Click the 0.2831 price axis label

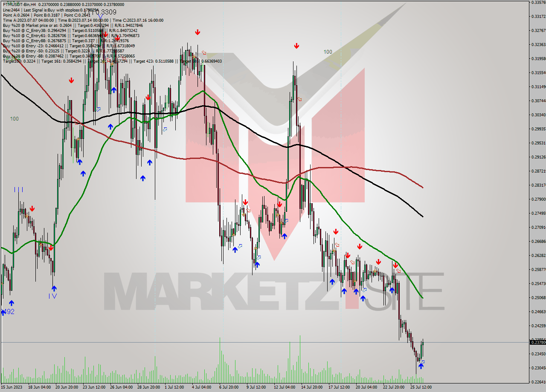(x=538, y=185)
